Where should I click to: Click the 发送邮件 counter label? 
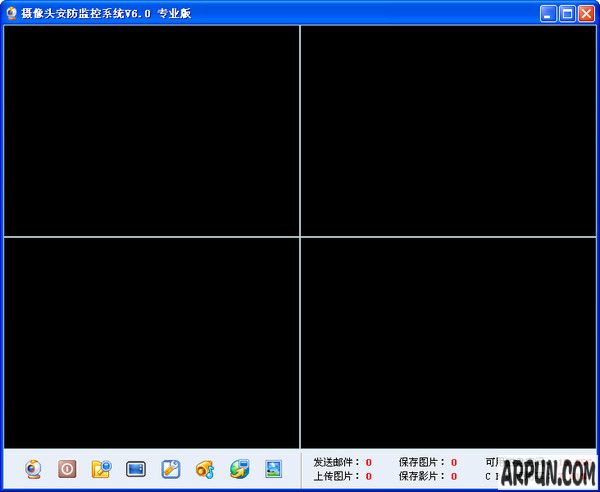(x=336, y=462)
